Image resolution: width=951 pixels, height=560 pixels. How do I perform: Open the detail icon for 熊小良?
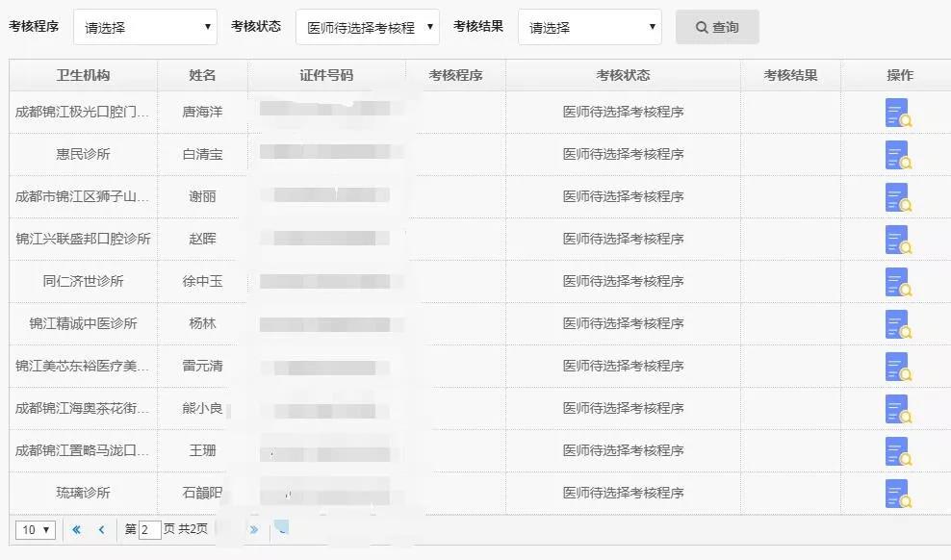[x=900, y=409]
